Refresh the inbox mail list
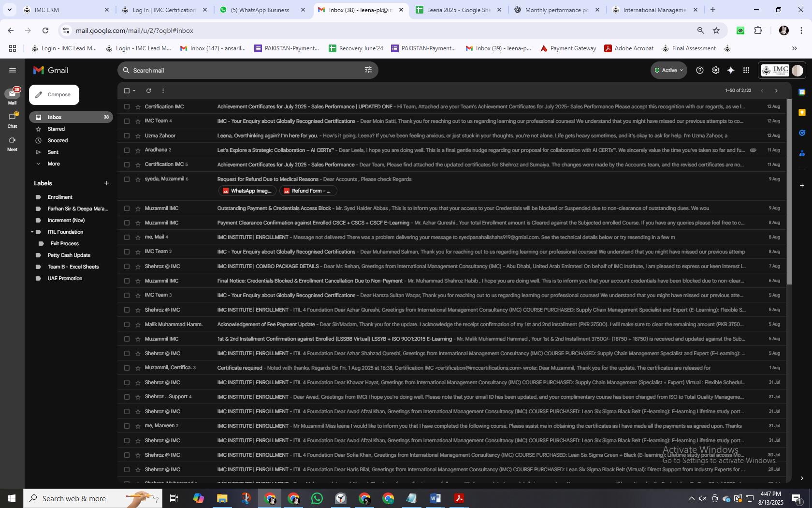Viewport: 812px width, 508px height. [148, 90]
